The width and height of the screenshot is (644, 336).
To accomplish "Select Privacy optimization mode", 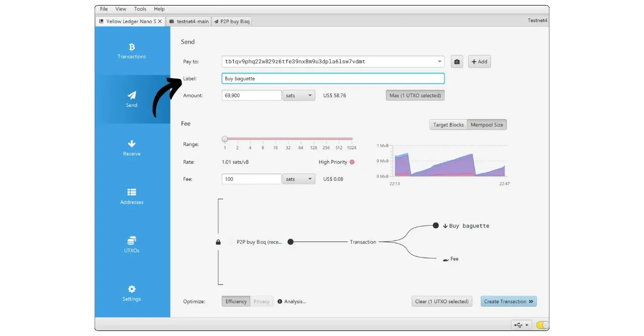I will [x=261, y=301].
